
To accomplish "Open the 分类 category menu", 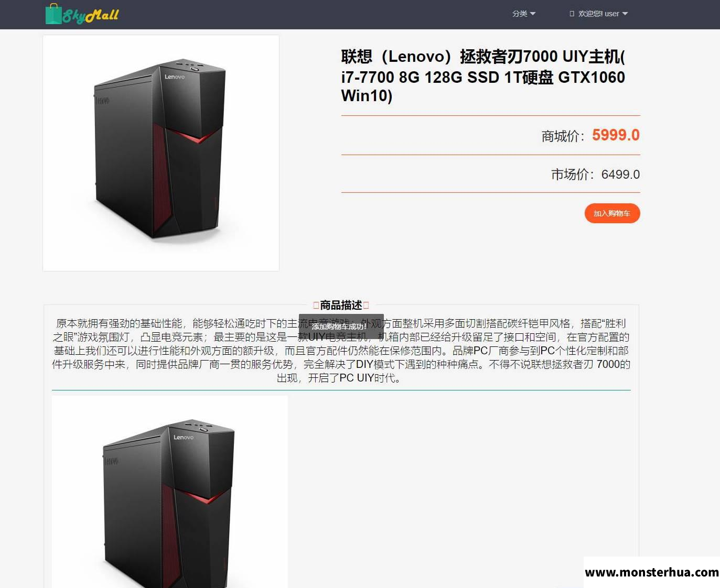I will [524, 14].
